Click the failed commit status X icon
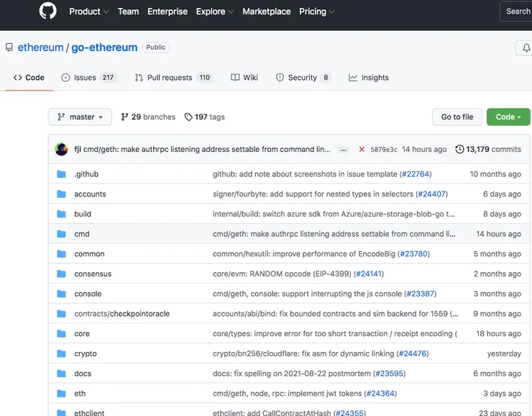The width and height of the screenshot is (532, 416). pos(362,150)
